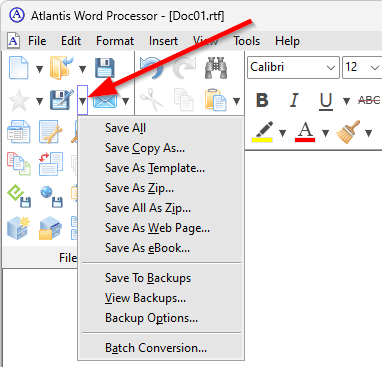Screen dimensions: 382x367
Task: Expand the Format painter brush dropdown arrow
Action: 368,133
